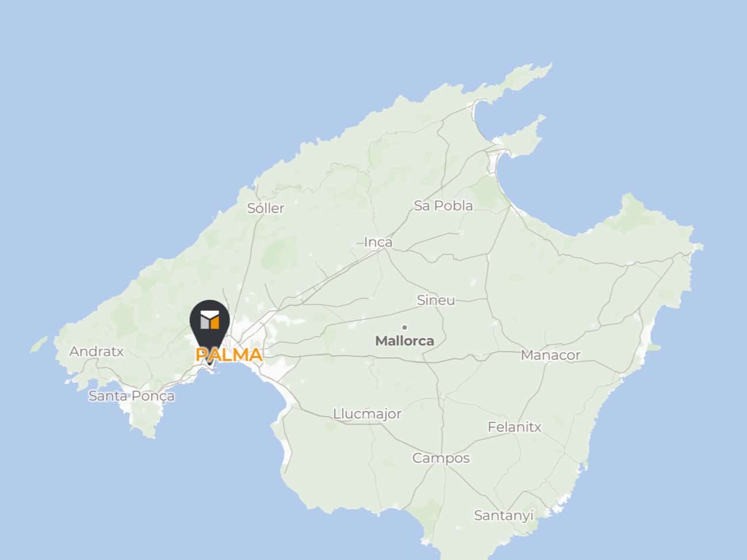Screen dimensions: 747x560
Task: Select the Llucmajor town label
Action: [367, 414]
